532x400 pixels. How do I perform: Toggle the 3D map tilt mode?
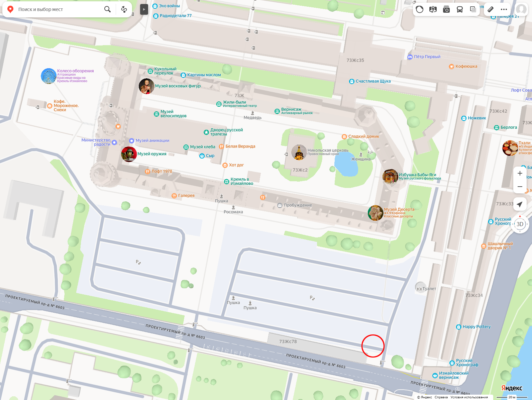point(520,224)
